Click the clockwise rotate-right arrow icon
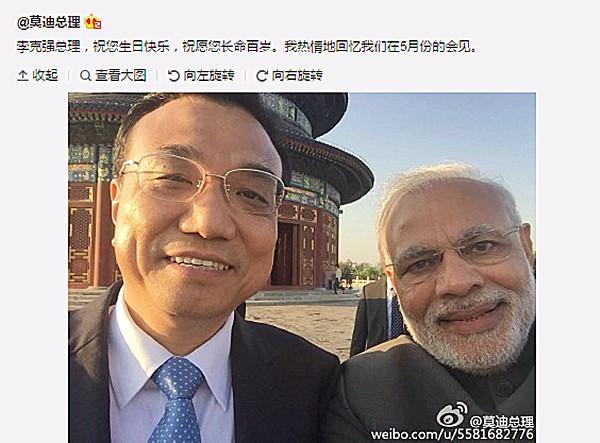Image resolution: width=600 pixels, height=443 pixels. tap(261, 75)
